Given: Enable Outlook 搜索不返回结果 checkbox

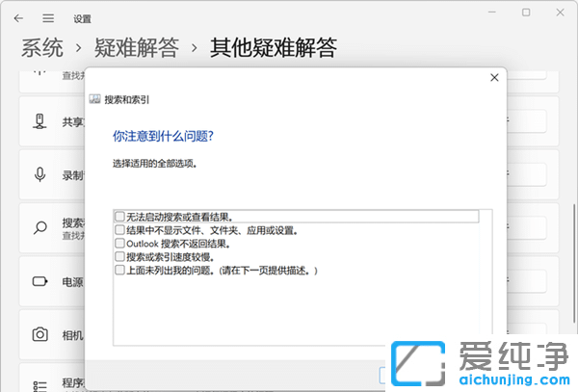Looking at the screenshot, I should pyautogui.click(x=119, y=244).
